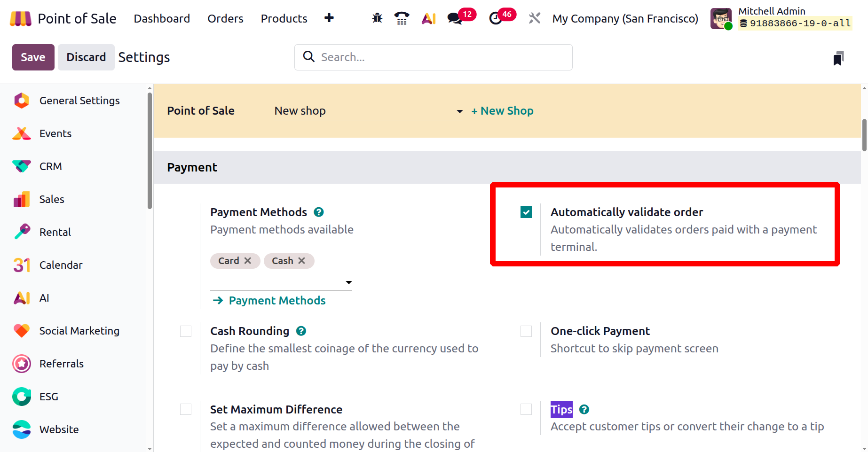
Task: Uncheck the Automatically validate order checkbox
Action: [x=526, y=212]
